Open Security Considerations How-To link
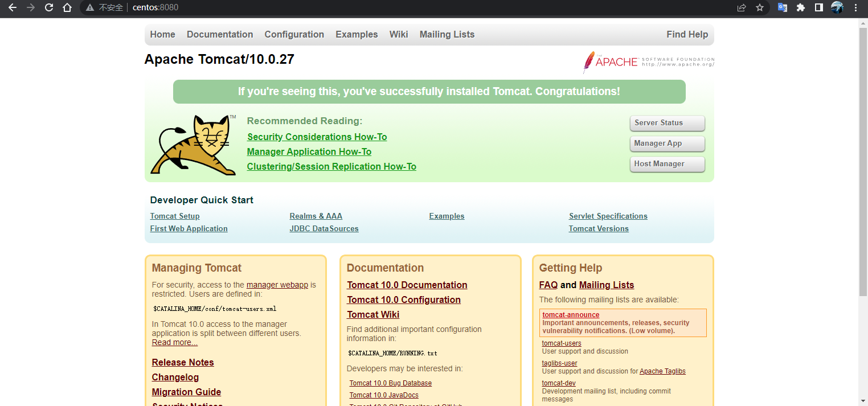The width and height of the screenshot is (868, 406). [x=317, y=137]
